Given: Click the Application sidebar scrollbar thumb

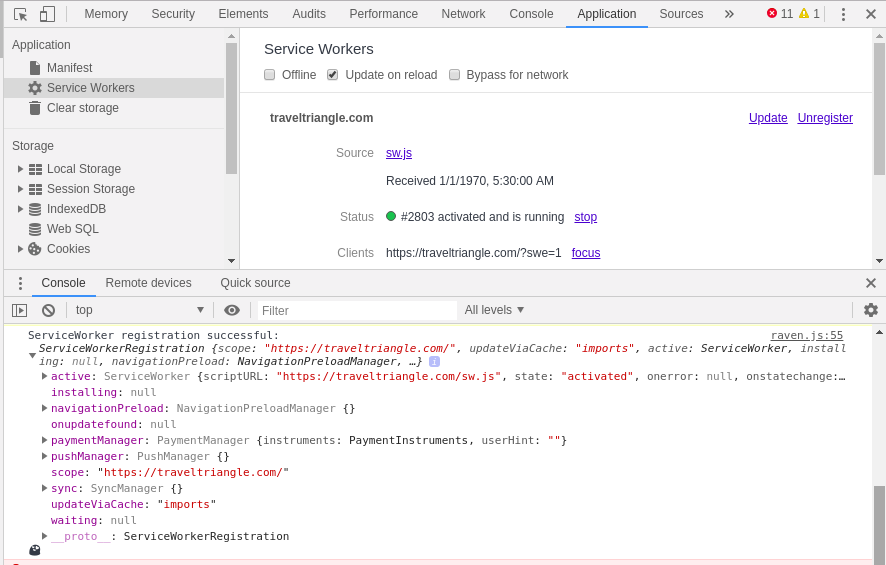Looking at the screenshot, I should [x=231, y=108].
